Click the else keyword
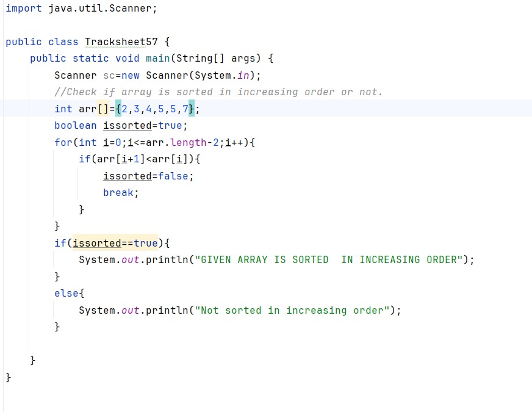 point(66,293)
